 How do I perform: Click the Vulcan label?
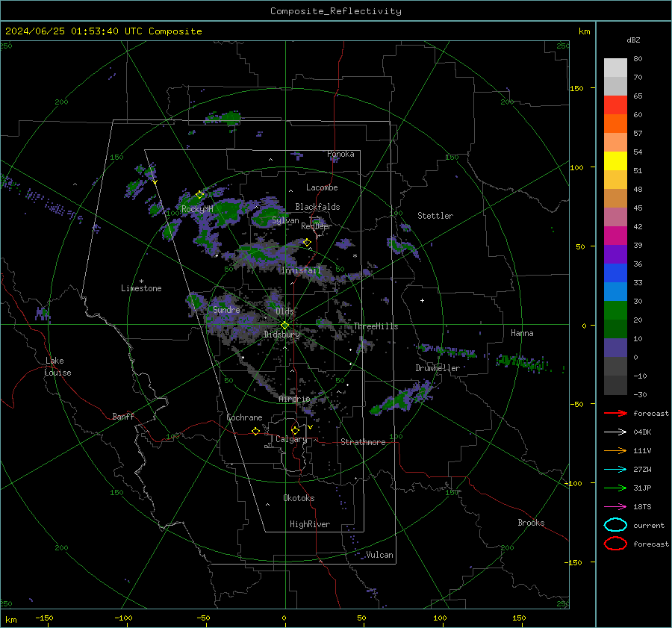tap(379, 555)
